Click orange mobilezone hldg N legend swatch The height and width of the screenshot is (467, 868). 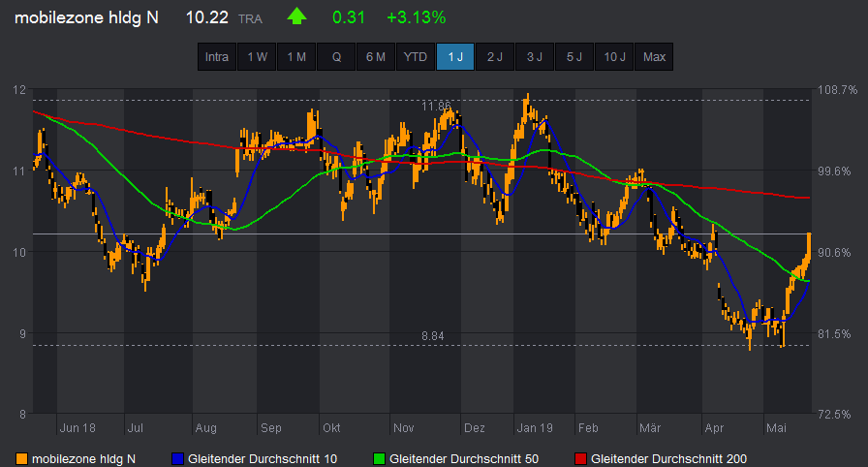22,458
